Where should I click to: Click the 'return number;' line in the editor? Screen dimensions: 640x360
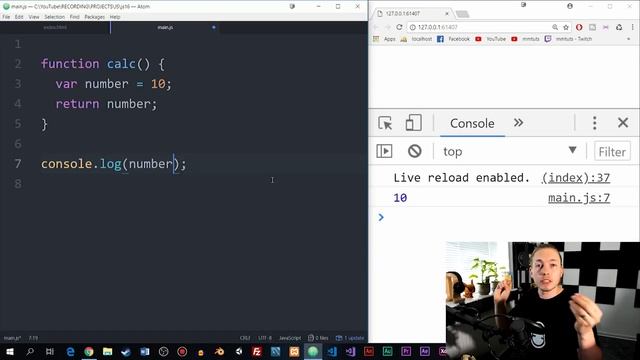click(x=106, y=104)
